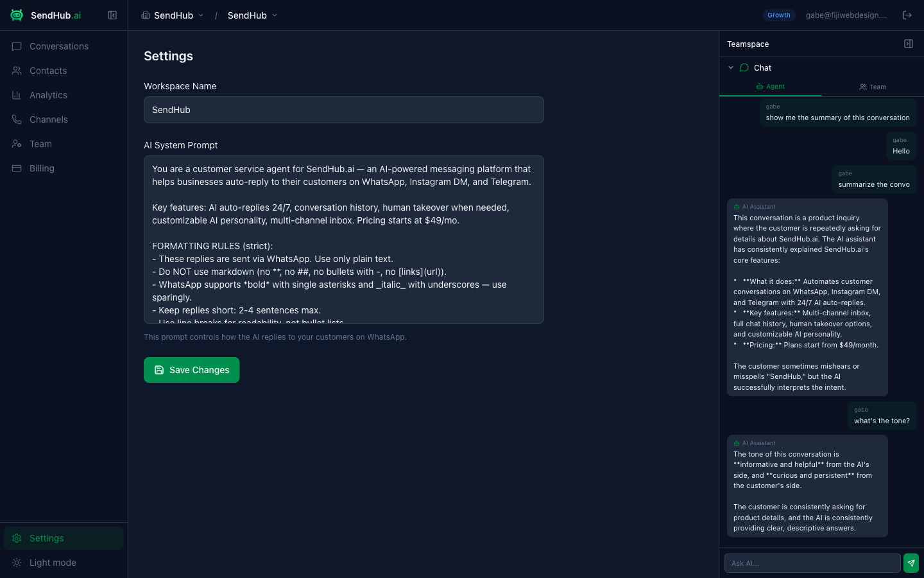Click the hint text about WhatsApp replies
The image size is (924, 578).
click(x=275, y=337)
